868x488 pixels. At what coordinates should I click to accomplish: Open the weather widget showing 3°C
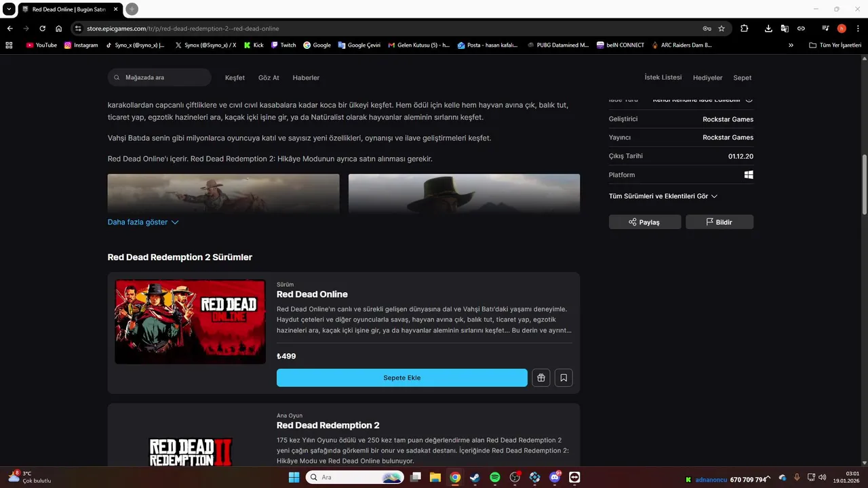30,477
